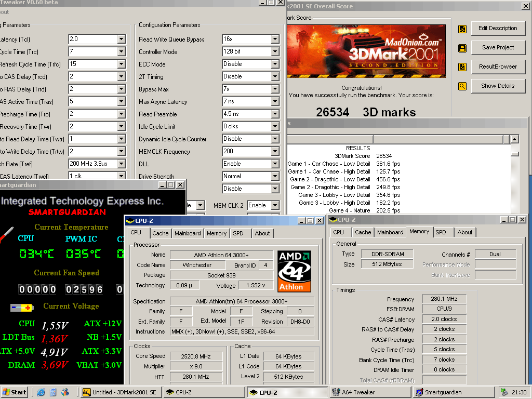Click the AMD Athlon 64 logo in CPU-Z
532x399 pixels.
coord(294,271)
